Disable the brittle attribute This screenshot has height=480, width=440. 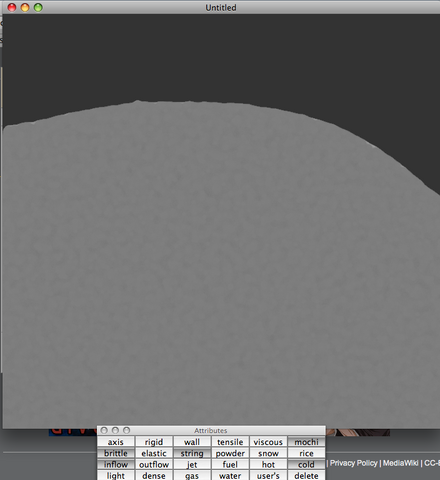116,453
